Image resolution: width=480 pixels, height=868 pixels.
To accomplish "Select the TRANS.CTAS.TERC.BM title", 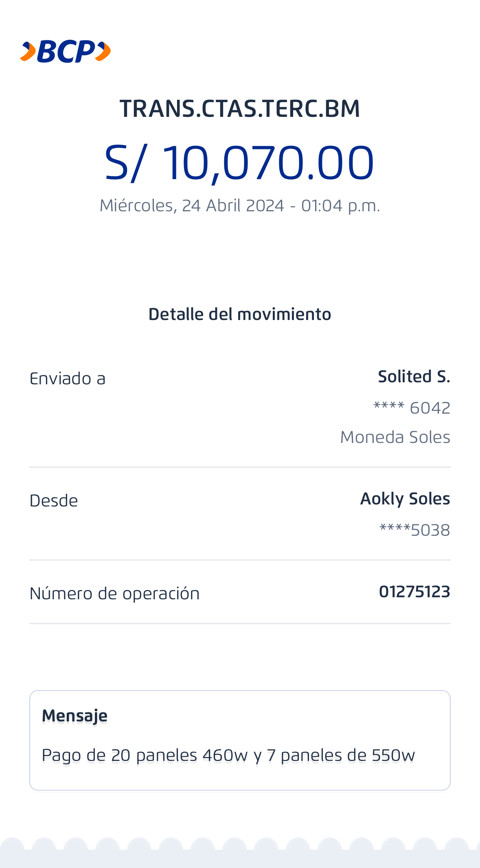I will pyautogui.click(x=240, y=109).
